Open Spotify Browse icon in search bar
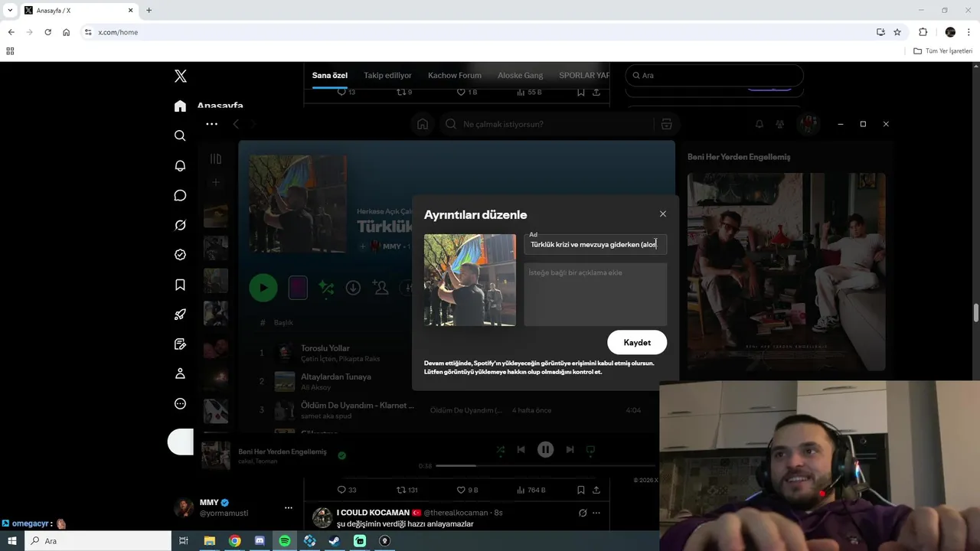 pyautogui.click(x=666, y=124)
